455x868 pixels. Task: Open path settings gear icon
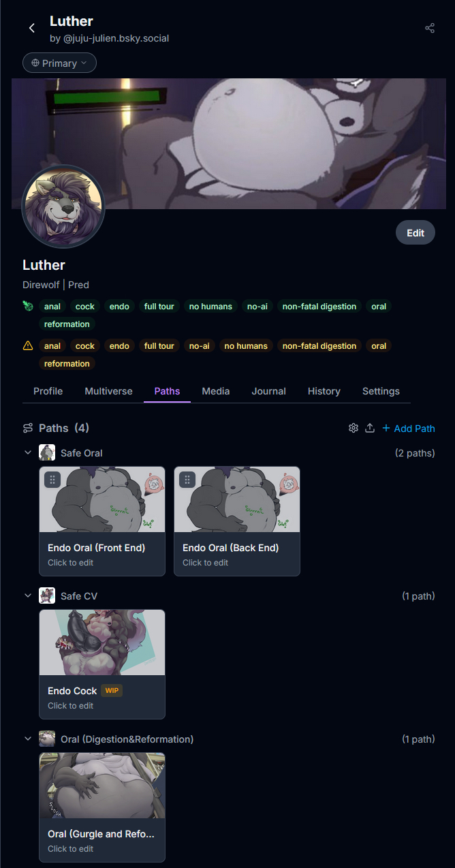pos(354,428)
